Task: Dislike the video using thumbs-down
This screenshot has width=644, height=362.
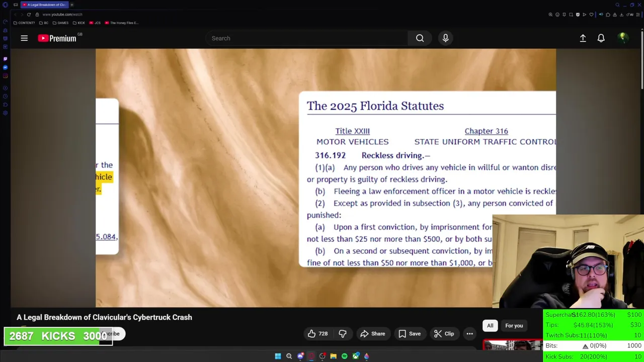Action: pyautogui.click(x=343, y=334)
